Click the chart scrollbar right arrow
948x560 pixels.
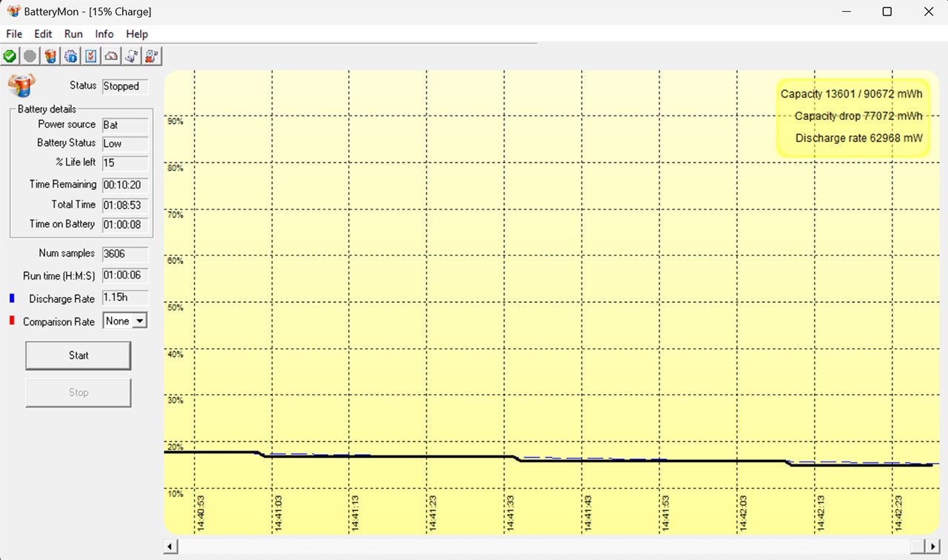(934, 547)
